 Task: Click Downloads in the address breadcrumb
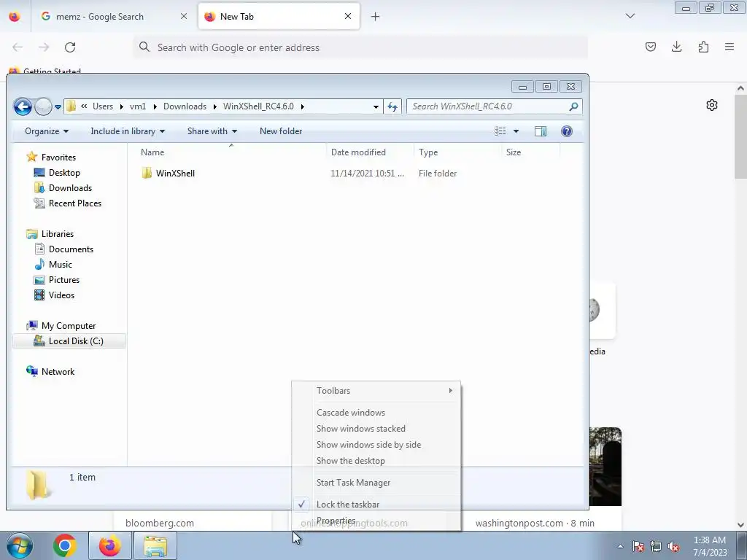pyautogui.click(x=185, y=106)
